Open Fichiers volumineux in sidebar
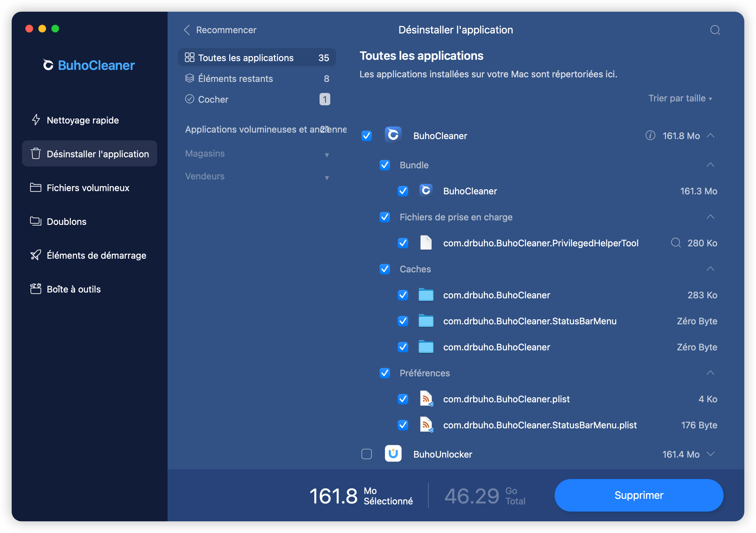The image size is (756, 533). pyautogui.click(x=89, y=188)
